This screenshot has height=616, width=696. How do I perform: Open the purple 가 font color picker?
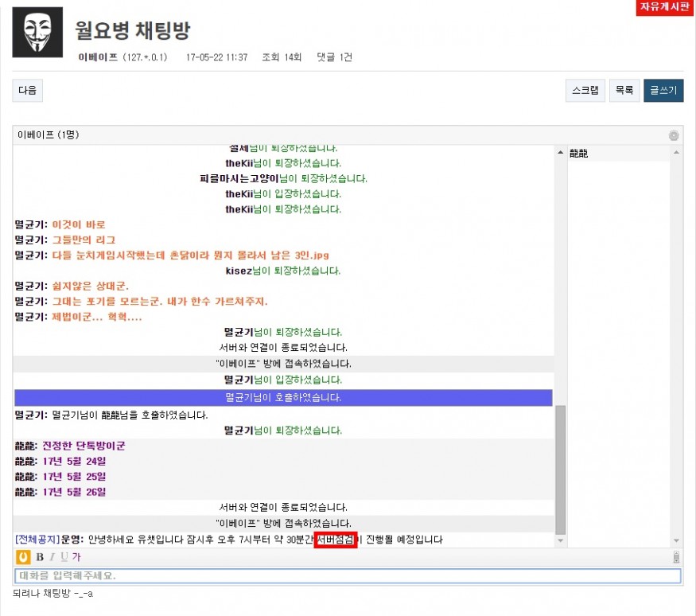tap(76, 556)
